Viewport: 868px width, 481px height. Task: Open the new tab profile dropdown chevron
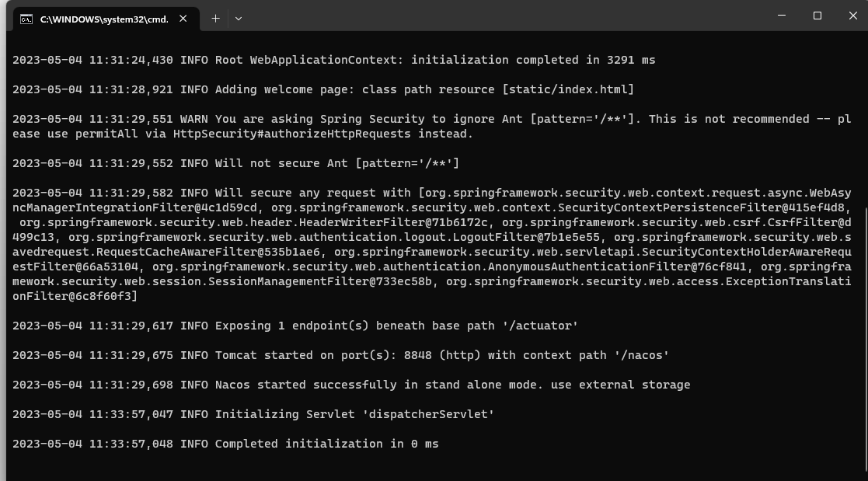pos(239,19)
